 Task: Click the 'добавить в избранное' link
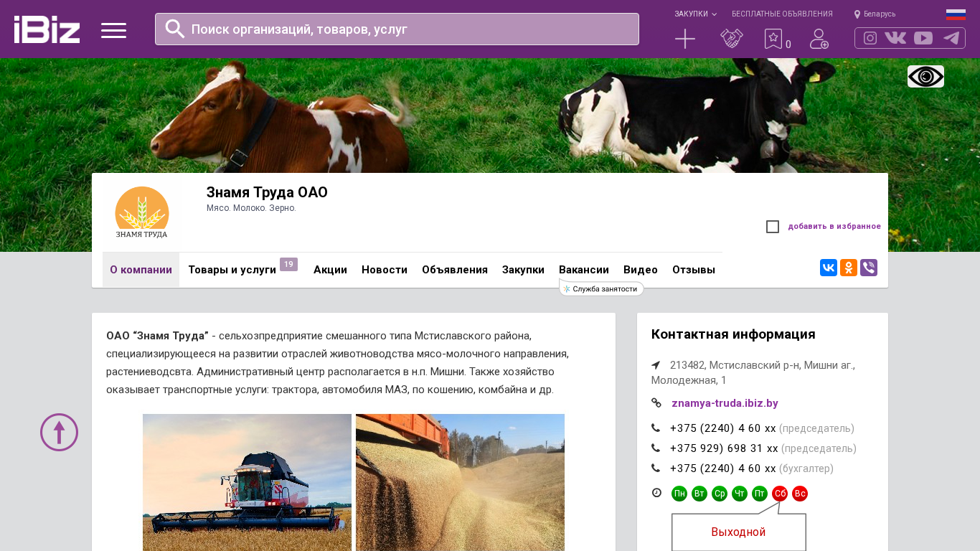click(x=834, y=227)
